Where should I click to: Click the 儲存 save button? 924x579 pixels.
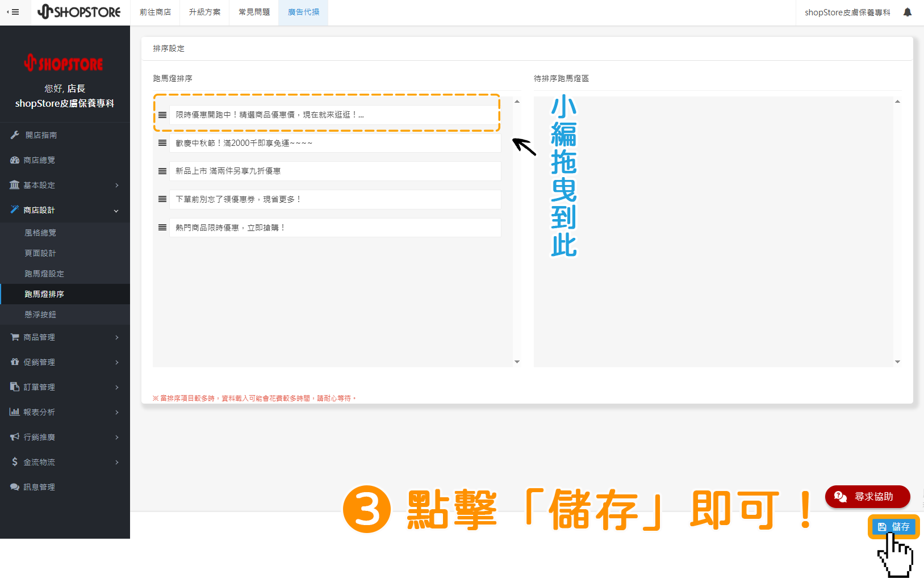coord(893,527)
